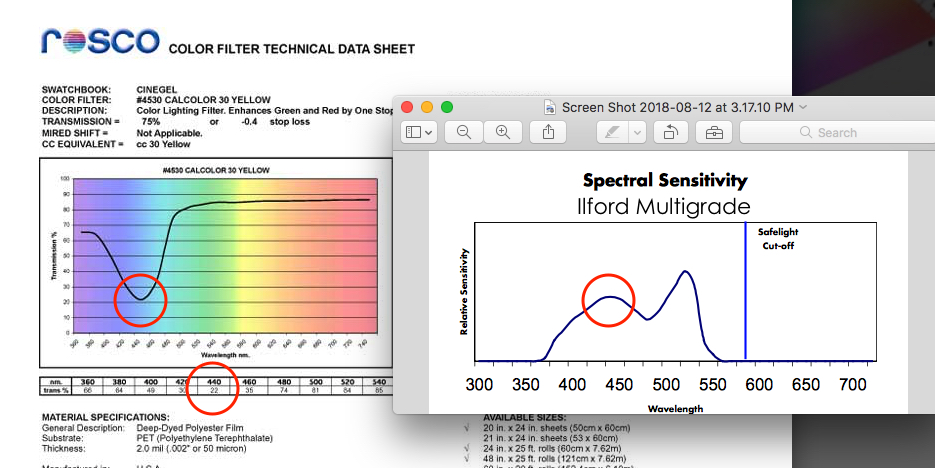Maximize the Preview window with green button

(x=447, y=107)
